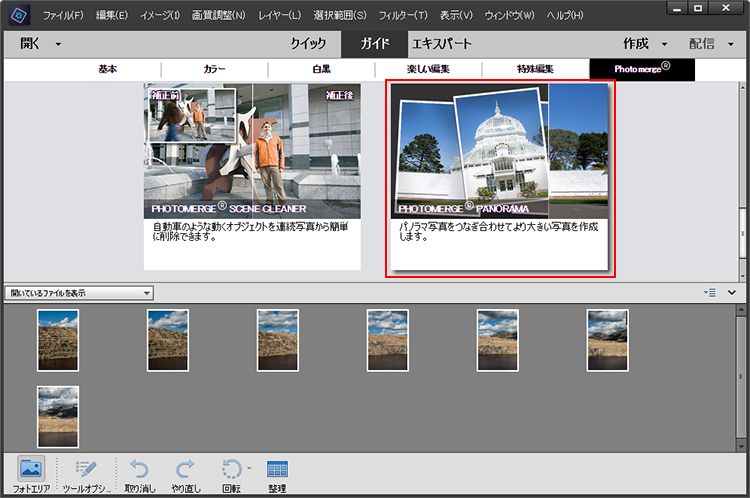Click the 開く (Open) button
The image size is (750, 498).
coord(30,44)
